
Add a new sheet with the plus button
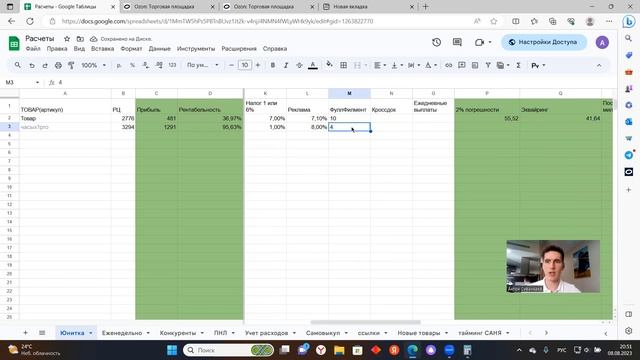(x=25, y=333)
